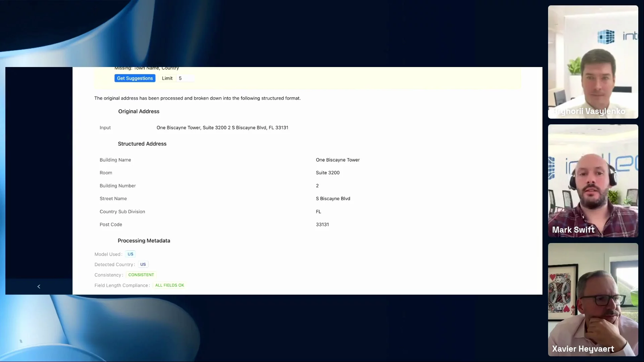Open Mark Swift's video tile
Screen dimensions: 644x362
593,181
